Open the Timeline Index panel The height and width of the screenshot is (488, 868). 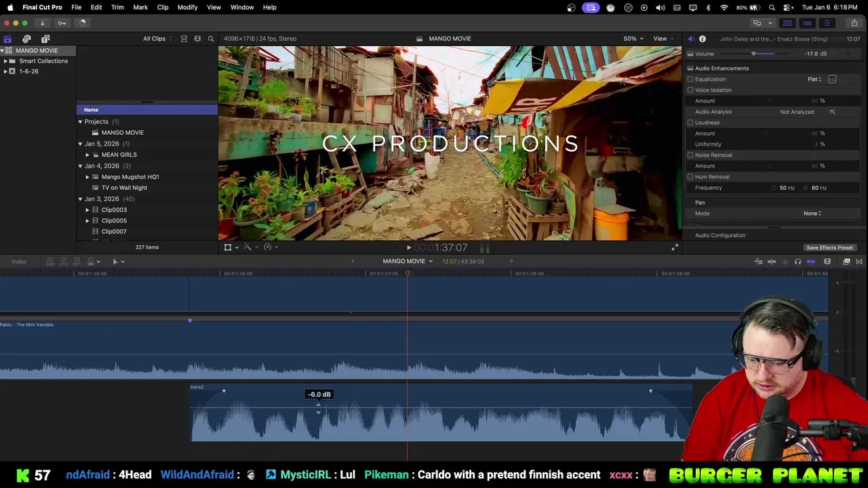[x=19, y=262]
